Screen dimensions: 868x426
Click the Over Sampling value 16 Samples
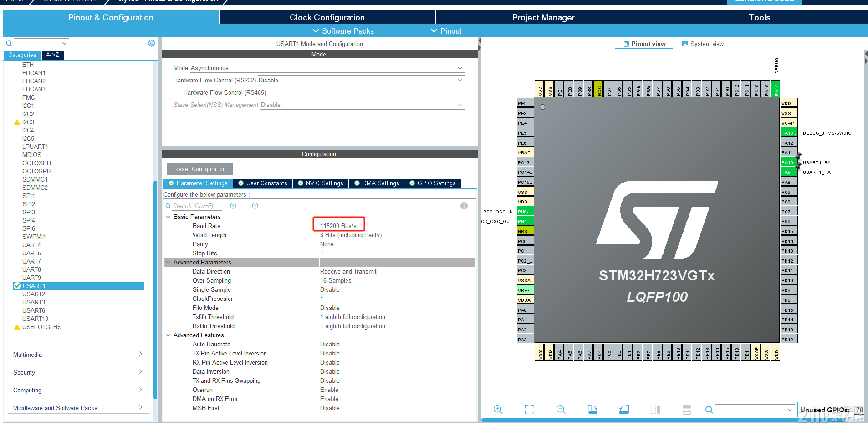(x=336, y=280)
